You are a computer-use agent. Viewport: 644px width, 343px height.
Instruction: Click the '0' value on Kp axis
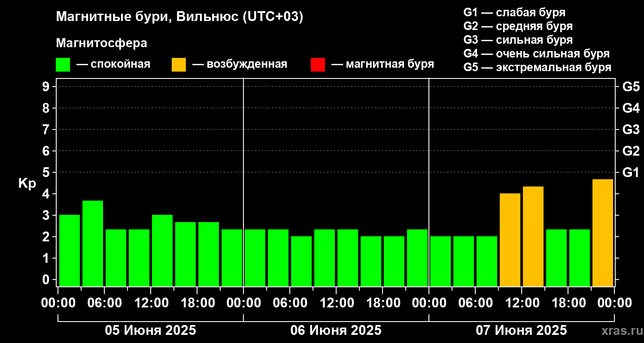point(46,280)
